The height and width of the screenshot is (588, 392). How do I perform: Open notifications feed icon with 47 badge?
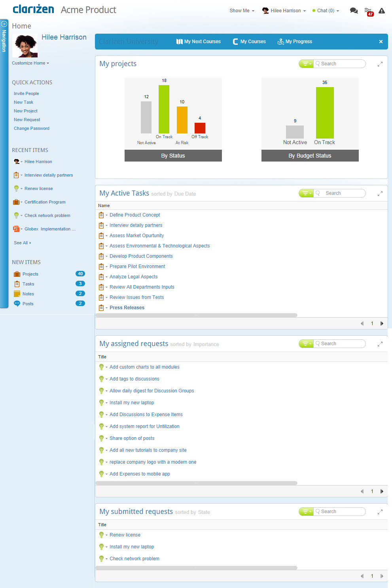pyautogui.click(x=369, y=11)
